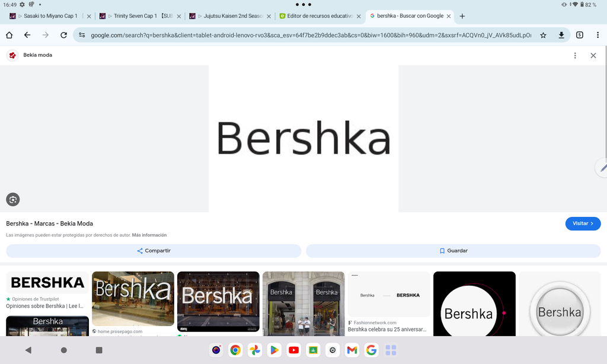Open the tab switcher showing 5 tabs
The height and width of the screenshot is (364, 607).
click(x=580, y=35)
